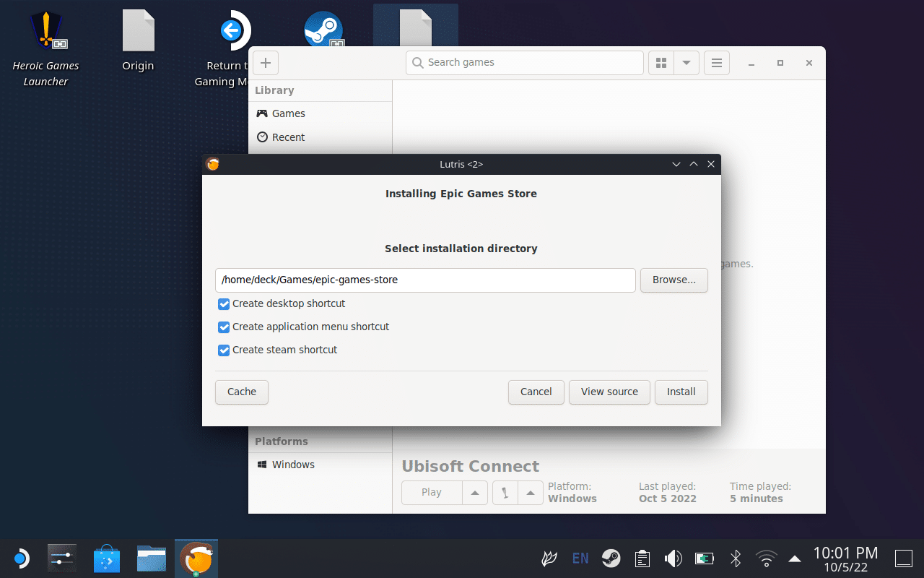Click the "Ubisoft Connect" game title text
Image resolution: width=924 pixels, height=578 pixels.
click(471, 466)
